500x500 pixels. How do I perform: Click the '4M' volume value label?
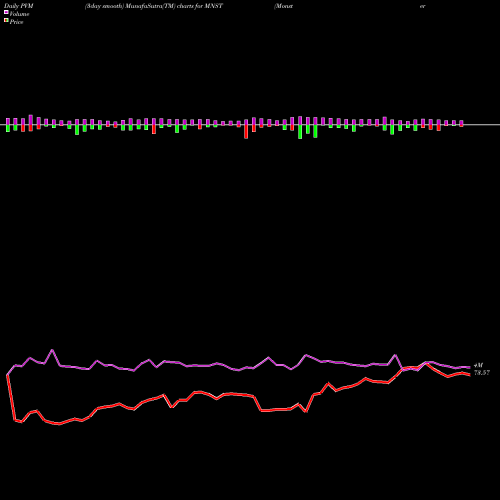coord(478,365)
